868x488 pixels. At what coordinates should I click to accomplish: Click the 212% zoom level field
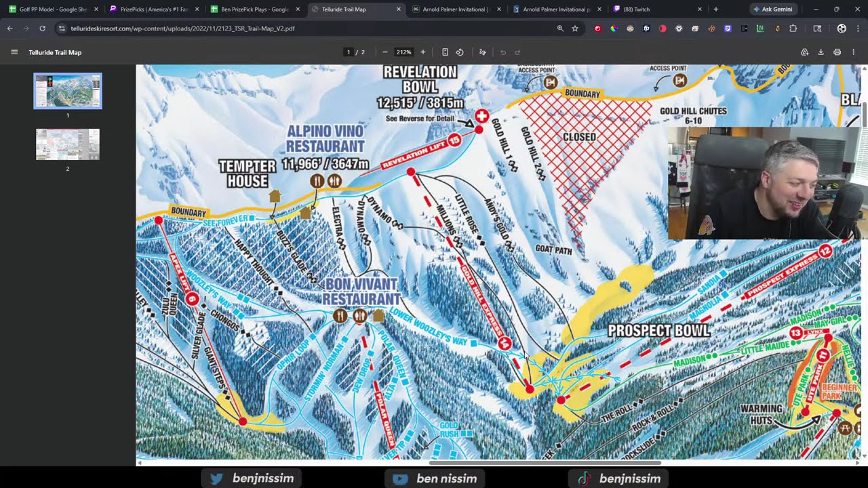[404, 52]
